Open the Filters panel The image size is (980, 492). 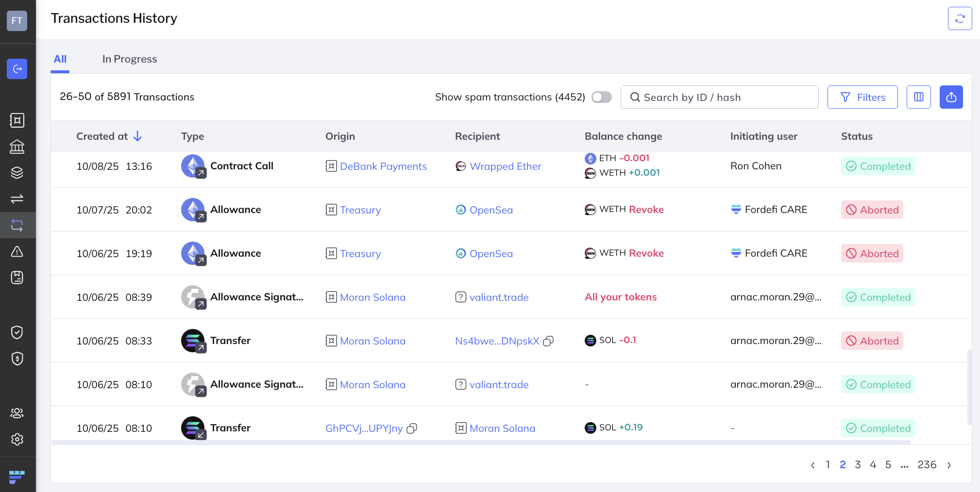[862, 97]
